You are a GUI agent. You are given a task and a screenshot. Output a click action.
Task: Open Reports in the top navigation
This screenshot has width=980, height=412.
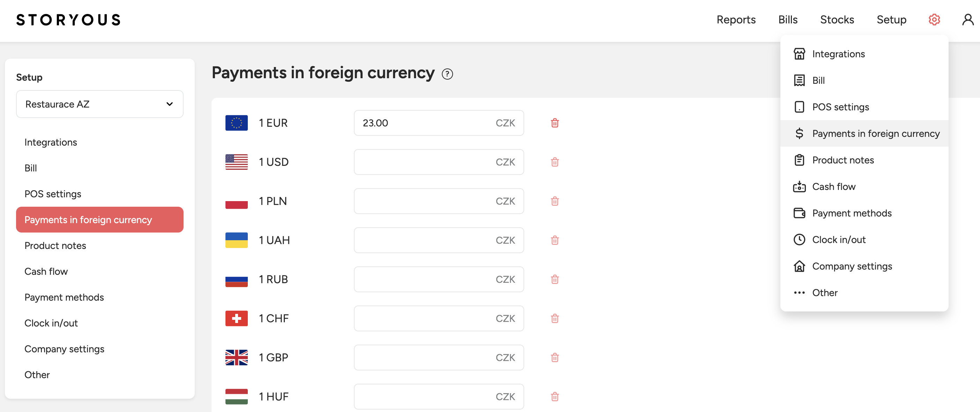pyautogui.click(x=736, y=20)
